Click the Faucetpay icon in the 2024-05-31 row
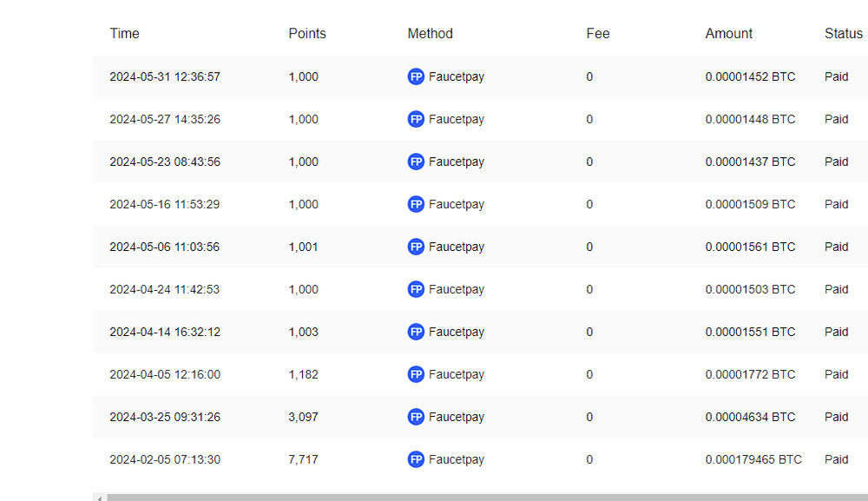The height and width of the screenshot is (501, 868). [416, 76]
